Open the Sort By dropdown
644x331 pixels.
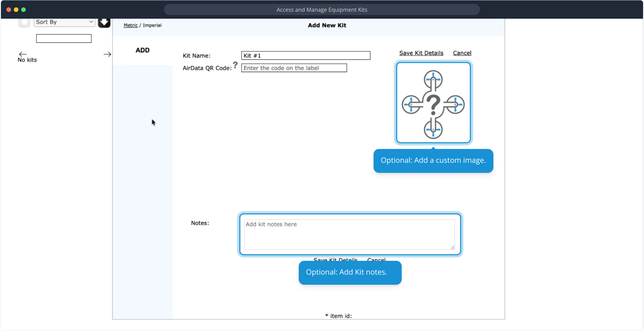[64, 22]
